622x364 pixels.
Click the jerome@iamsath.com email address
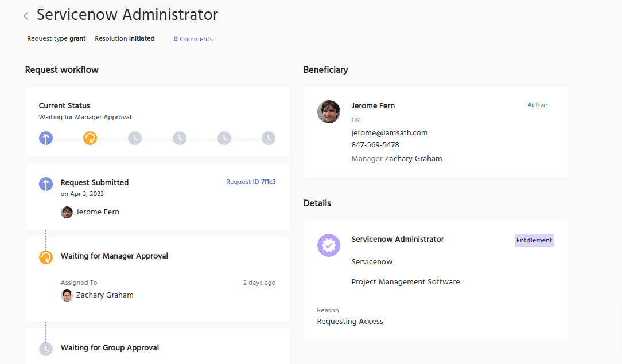[x=390, y=132]
